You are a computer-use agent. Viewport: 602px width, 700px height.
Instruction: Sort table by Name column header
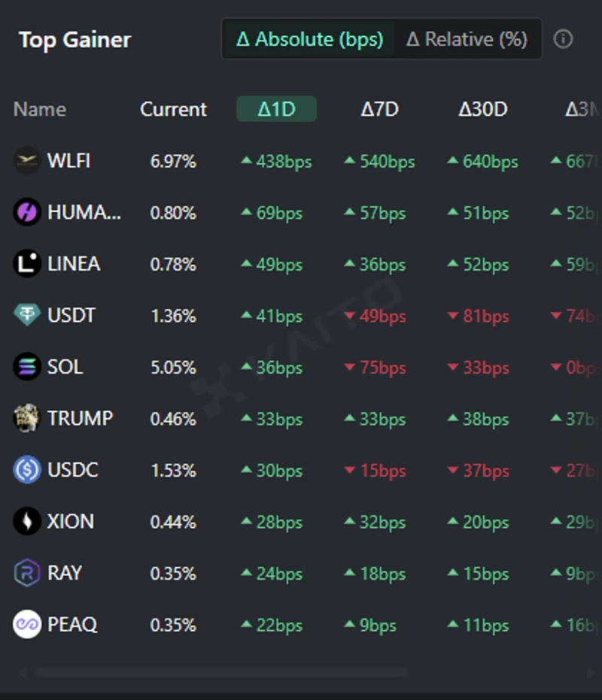pyautogui.click(x=40, y=110)
